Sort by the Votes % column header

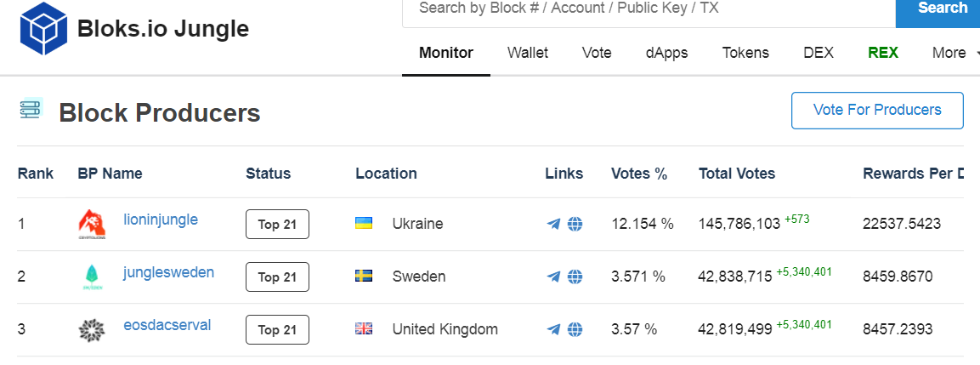tap(639, 174)
